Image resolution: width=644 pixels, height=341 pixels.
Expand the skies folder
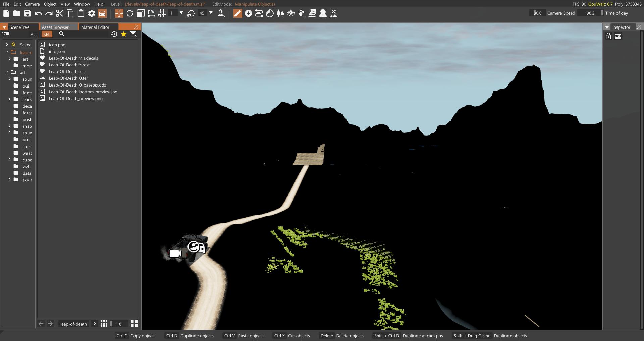[10, 99]
